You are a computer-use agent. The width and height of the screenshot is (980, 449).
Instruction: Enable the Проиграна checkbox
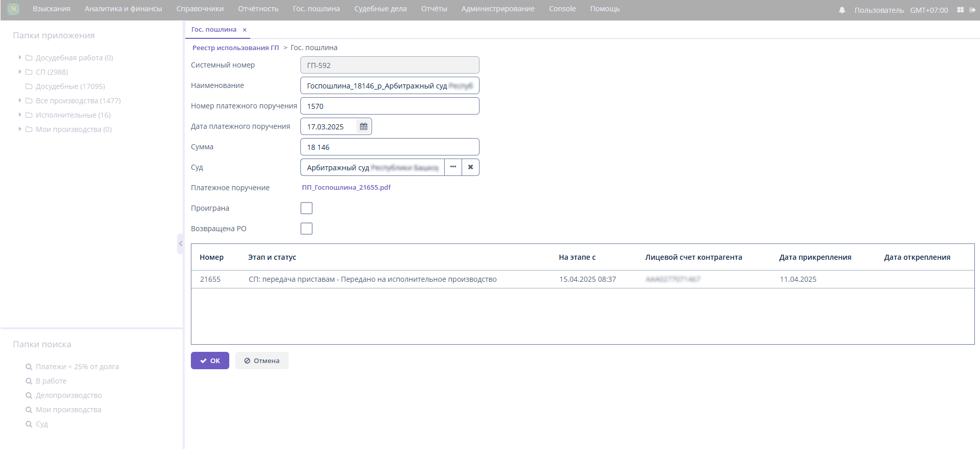click(307, 208)
